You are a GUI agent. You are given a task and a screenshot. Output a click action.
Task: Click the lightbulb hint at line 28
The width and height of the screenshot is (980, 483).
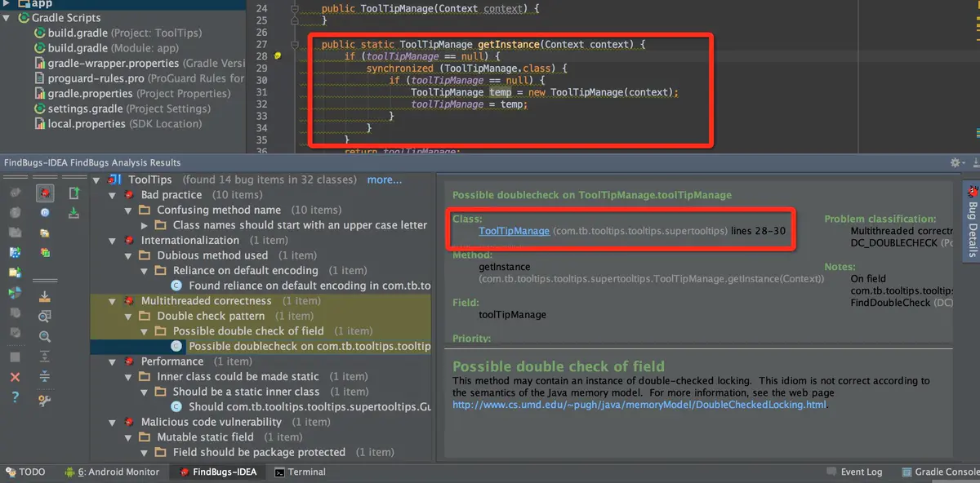[x=278, y=56]
